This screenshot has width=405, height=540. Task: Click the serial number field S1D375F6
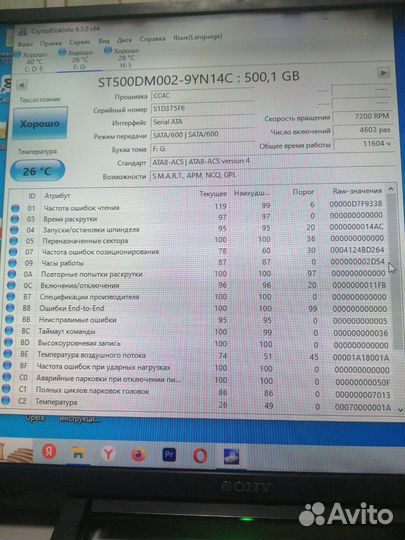coord(202,108)
